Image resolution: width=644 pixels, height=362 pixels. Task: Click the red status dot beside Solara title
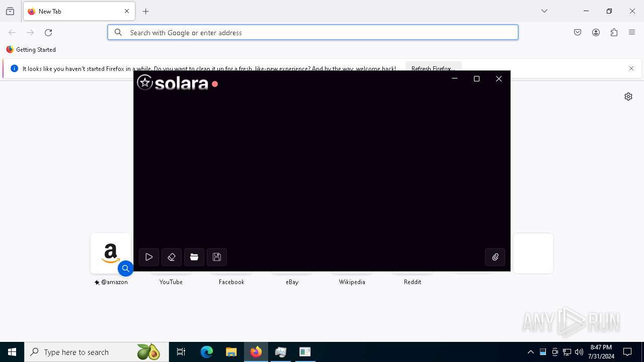tap(215, 84)
